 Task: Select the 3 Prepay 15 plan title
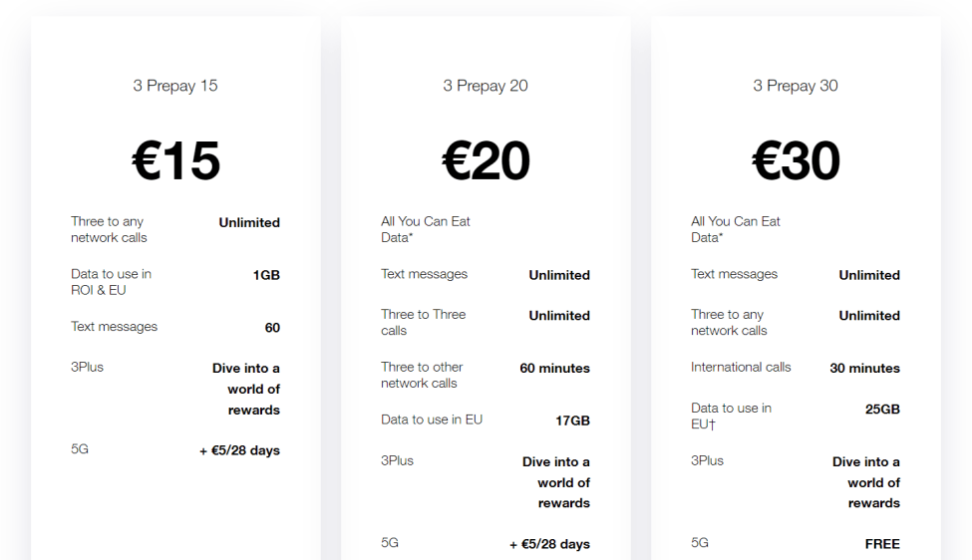tap(175, 86)
